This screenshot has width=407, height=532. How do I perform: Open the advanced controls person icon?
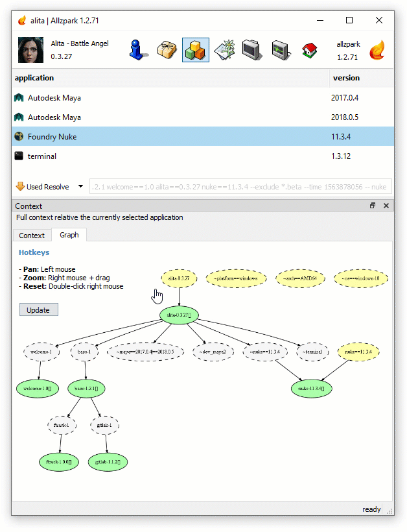coord(138,50)
